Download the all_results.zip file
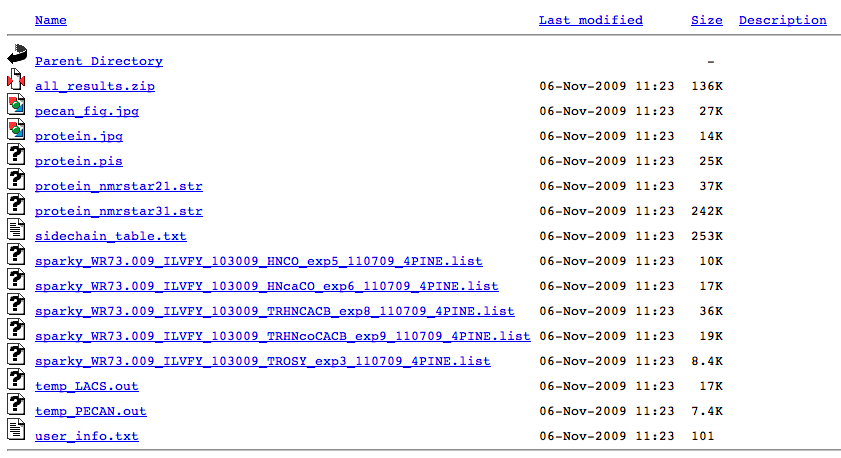The width and height of the screenshot is (841, 458). click(94, 86)
